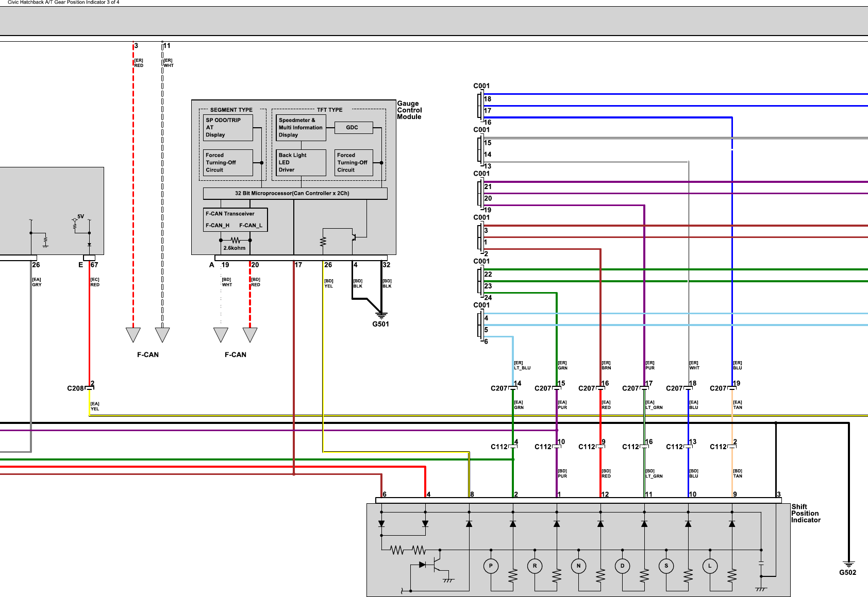
Task: Select the R indicator lamp symbol
Action: [x=535, y=566]
